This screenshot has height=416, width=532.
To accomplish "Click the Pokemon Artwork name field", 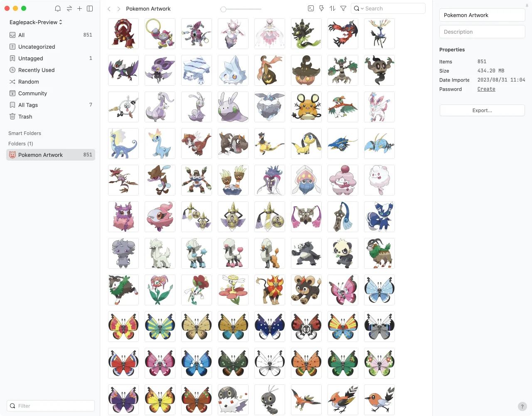I will [x=482, y=15].
